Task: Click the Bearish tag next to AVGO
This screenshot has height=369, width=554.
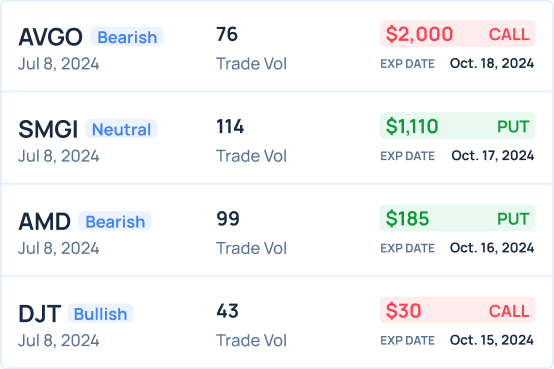Action: 127,37
